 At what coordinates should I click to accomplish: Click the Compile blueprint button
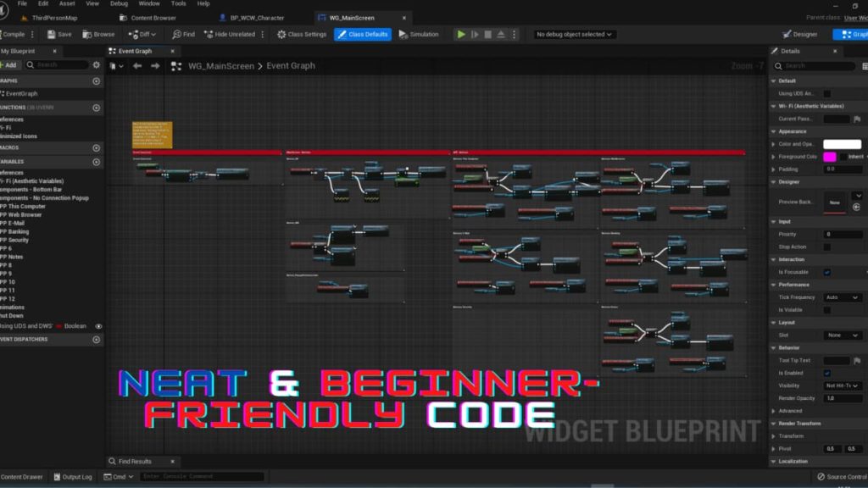point(13,35)
